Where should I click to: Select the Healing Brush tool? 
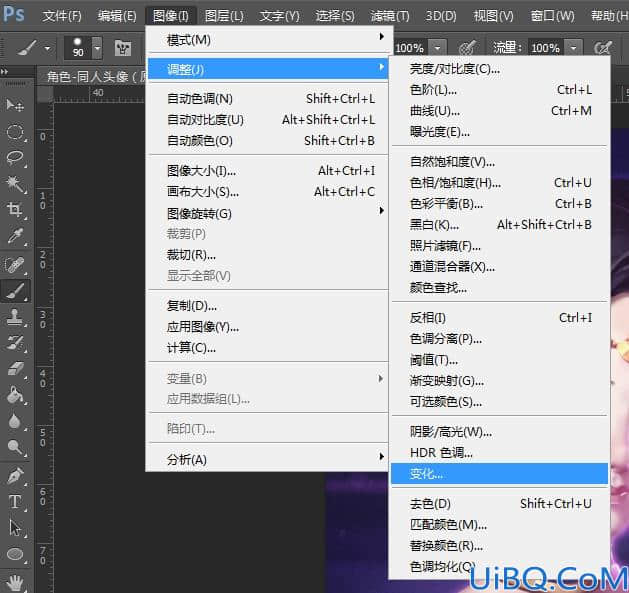coord(15,264)
